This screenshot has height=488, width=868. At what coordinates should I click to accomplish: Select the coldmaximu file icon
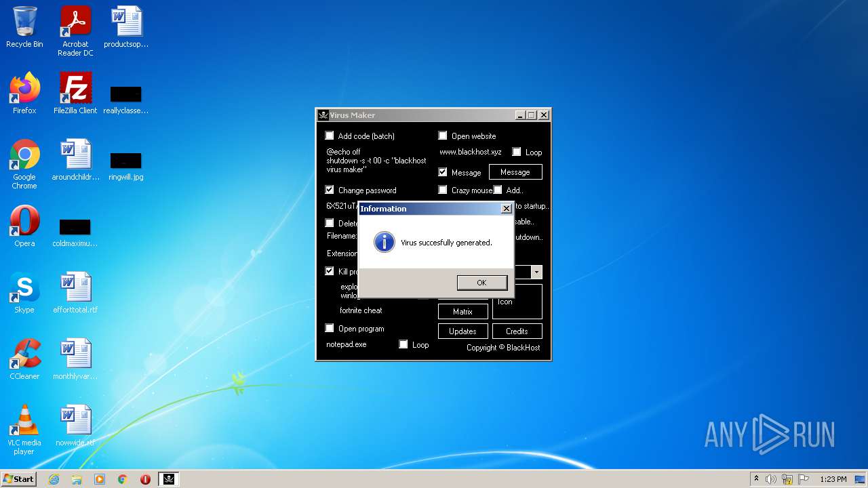tap(75, 231)
